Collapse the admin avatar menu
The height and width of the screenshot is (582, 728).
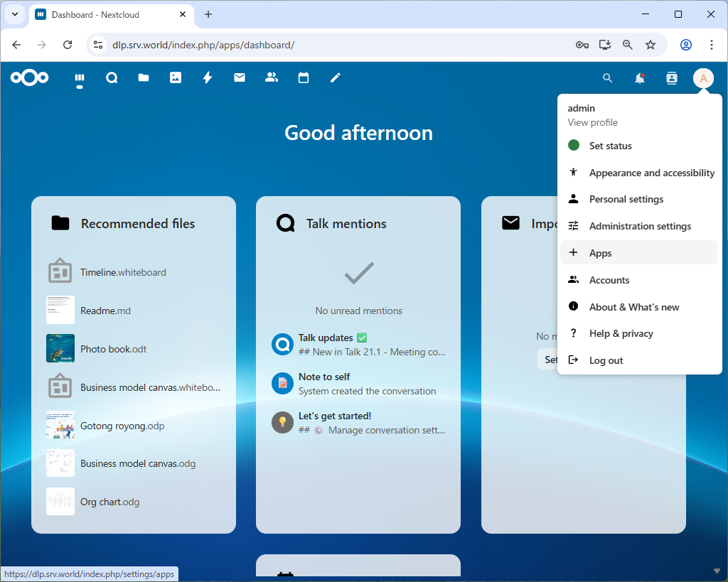coord(703,78)
